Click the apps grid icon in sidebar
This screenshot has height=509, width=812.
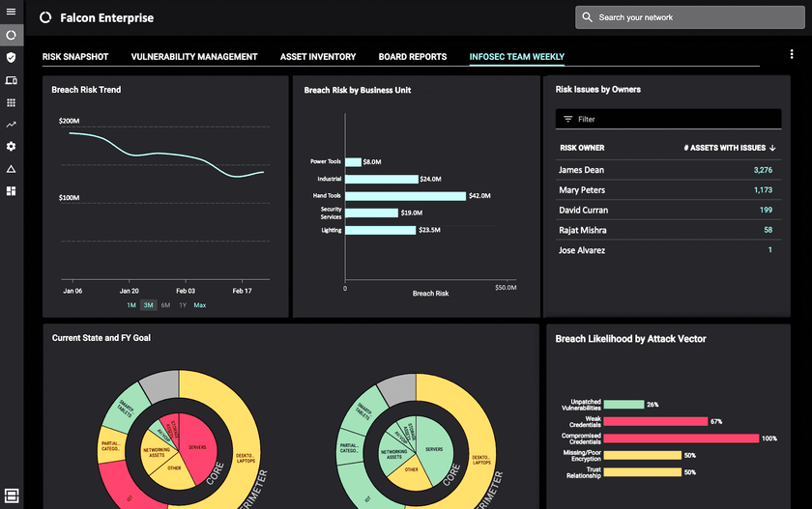11,102
